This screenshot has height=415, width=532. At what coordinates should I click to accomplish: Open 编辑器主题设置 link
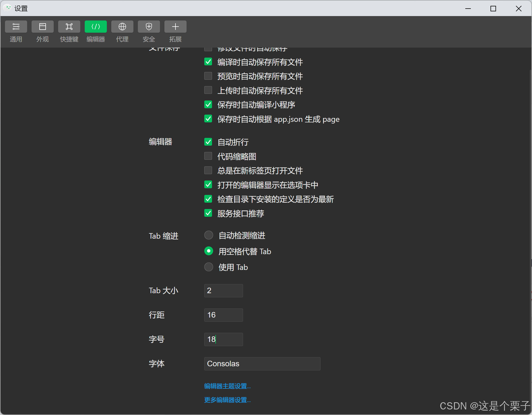pos(227,386)
